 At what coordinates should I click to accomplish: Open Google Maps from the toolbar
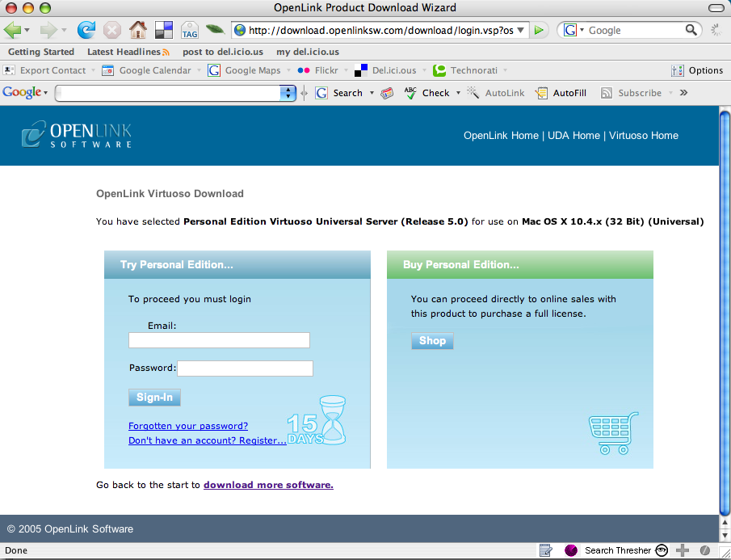244,70
